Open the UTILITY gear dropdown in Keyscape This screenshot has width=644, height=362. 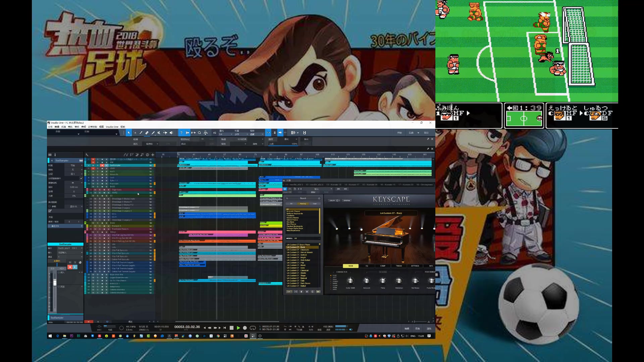pyautogui.click(x=334, y=200)
